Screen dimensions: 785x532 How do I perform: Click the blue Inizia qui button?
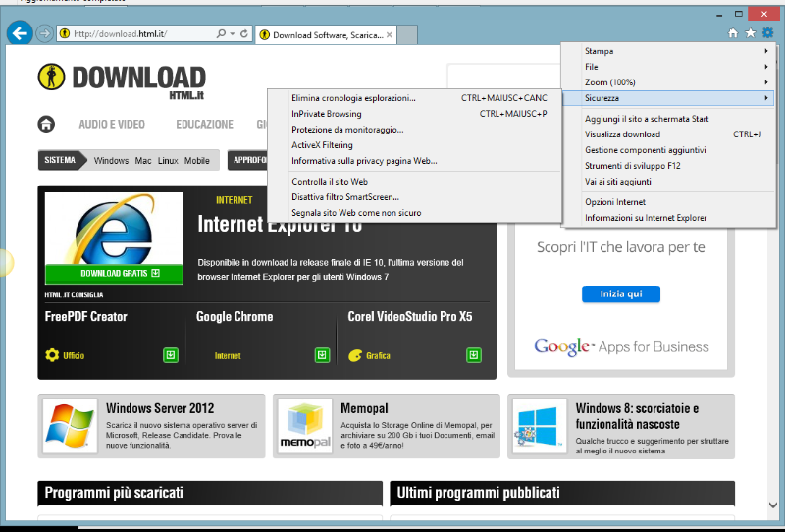(620, 293)
